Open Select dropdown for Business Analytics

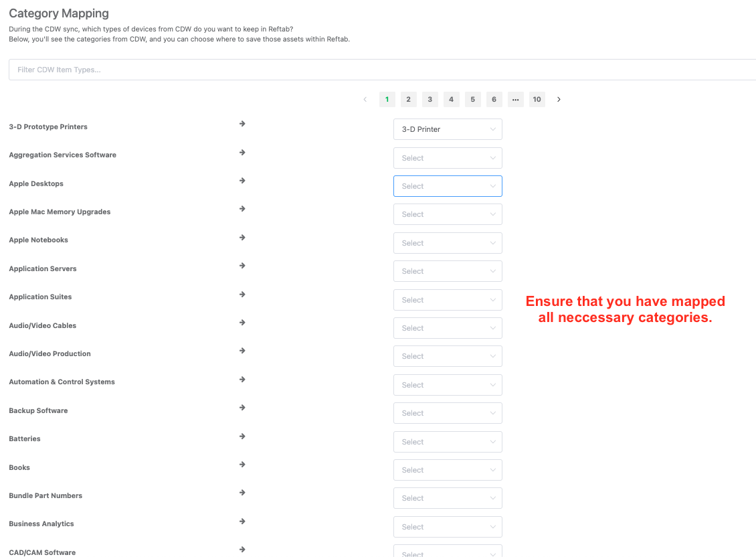coord(448,527)
